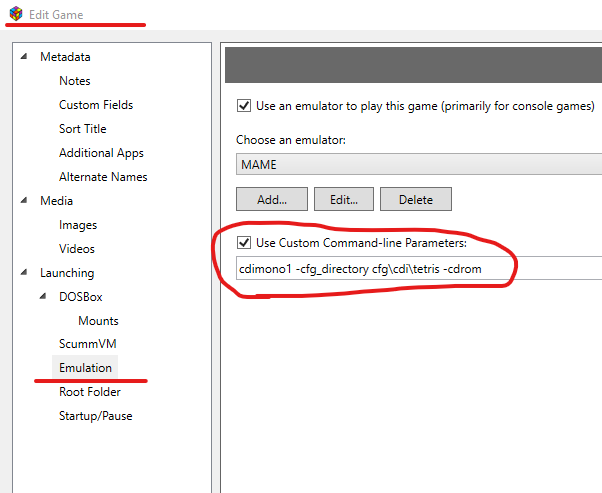Open Additional Apps section

[x=101, y=153]
